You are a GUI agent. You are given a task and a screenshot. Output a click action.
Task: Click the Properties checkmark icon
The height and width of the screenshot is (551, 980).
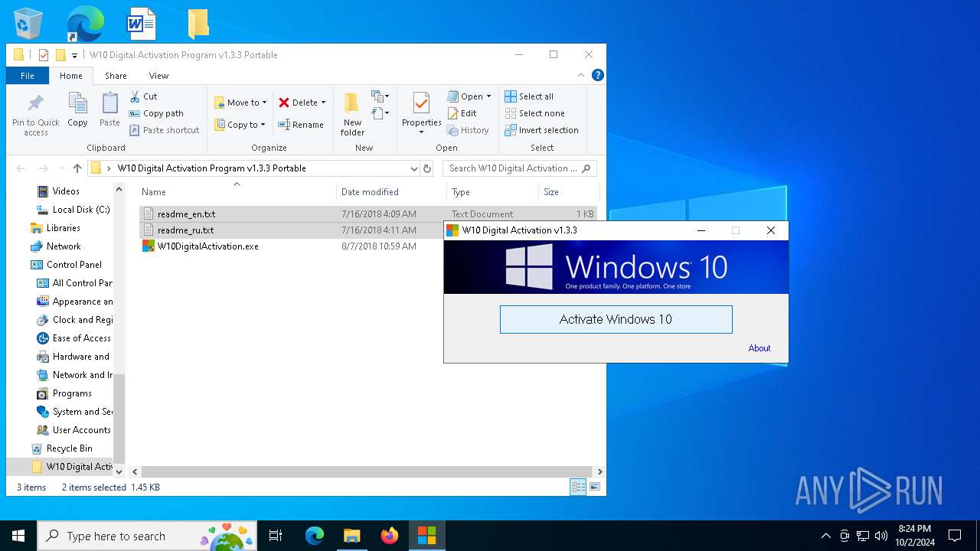point(421,103)
